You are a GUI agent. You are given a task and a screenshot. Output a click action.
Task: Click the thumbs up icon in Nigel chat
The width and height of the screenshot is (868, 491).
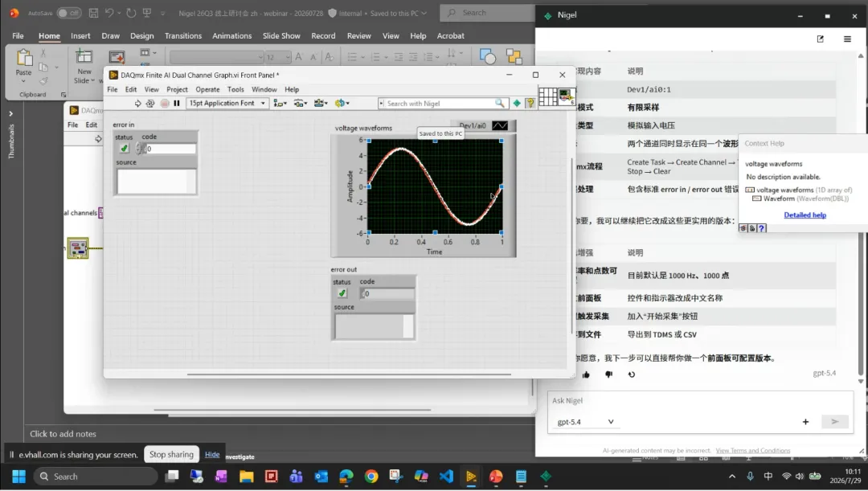pyautogui.click(x=586, y=374)
